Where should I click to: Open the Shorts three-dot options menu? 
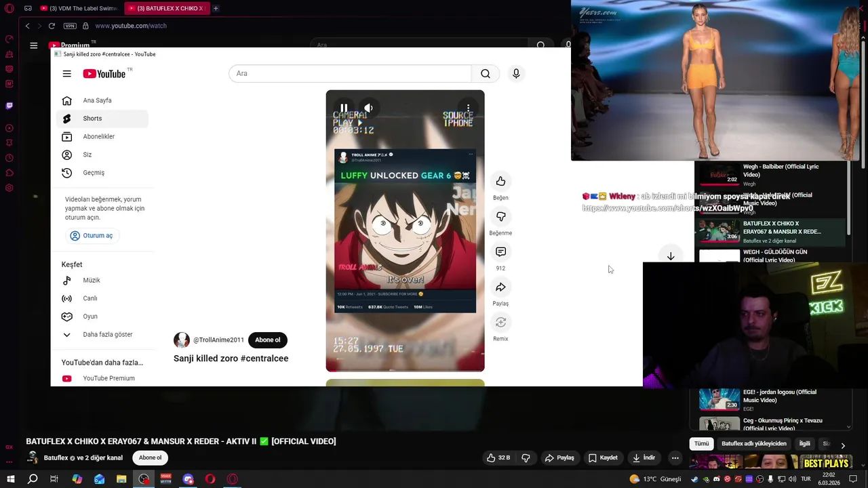pyautogui.click(x=468, y=108)
